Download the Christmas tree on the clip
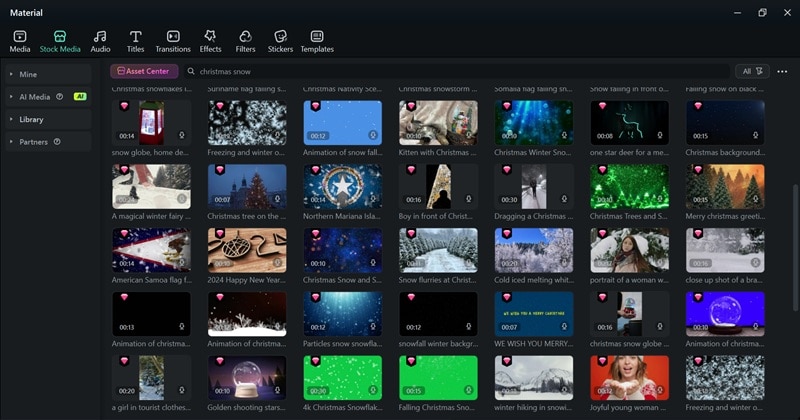 point(278,199)
